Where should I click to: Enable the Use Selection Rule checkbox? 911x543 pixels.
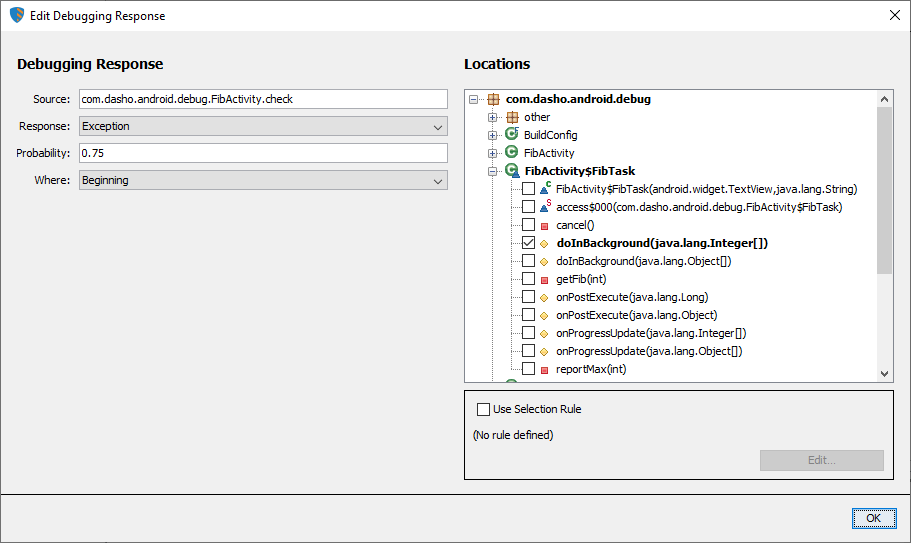(483, 409)
